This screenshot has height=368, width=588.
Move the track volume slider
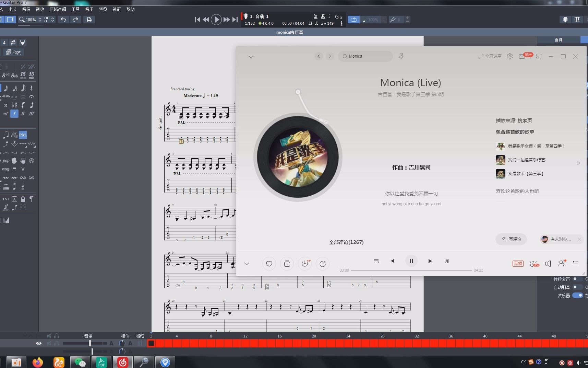tap(90, 343)
